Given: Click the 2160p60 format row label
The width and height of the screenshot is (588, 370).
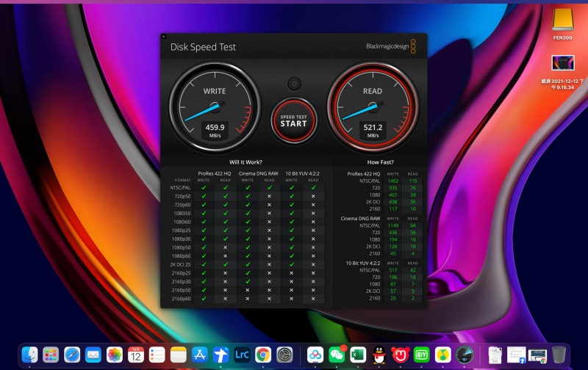Looking at the screenshot, I should pyautogui.click(x=181, y=299).
